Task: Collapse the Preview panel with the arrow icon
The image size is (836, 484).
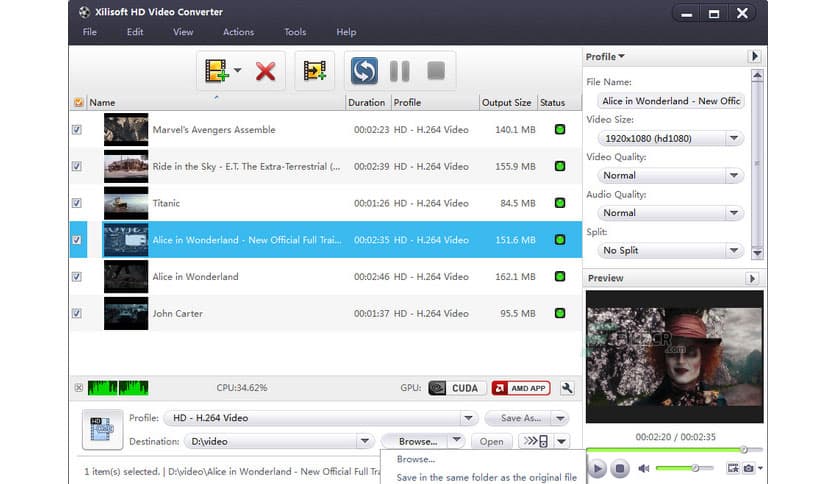Action: [752, 278]
